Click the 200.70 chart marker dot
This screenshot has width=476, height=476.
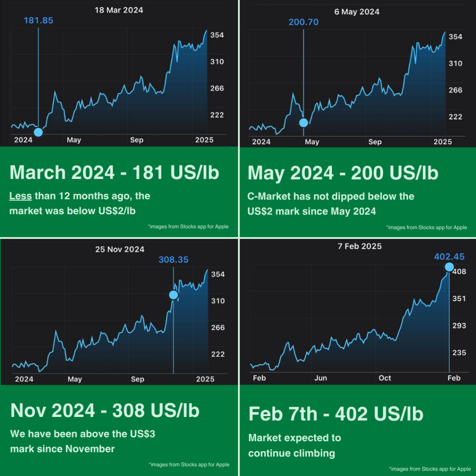click(304, 123)
